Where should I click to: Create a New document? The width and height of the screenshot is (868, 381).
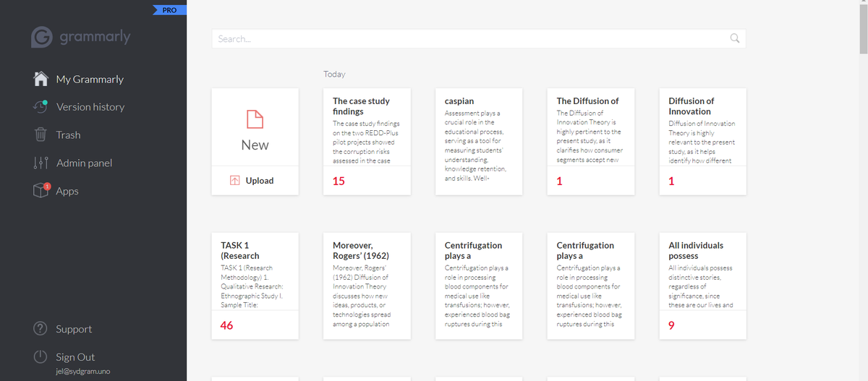pyautogui.click(x=255, y=127)
